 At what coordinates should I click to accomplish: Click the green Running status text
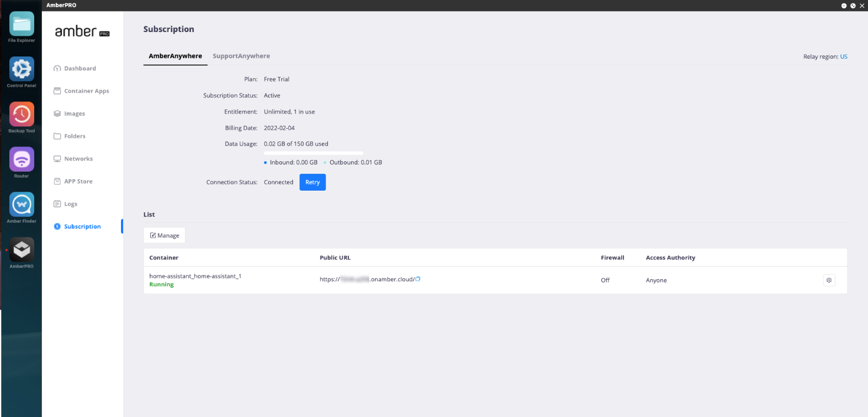point(162,285)
